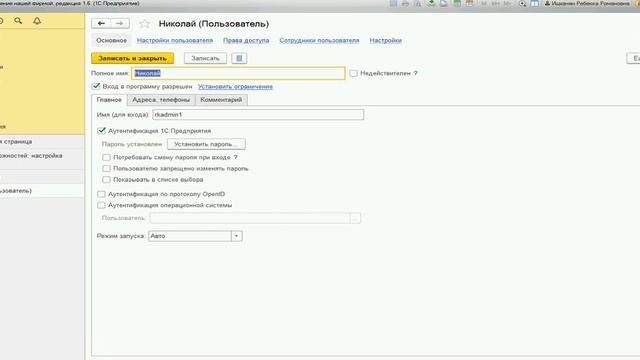Enable Показывать в списке выбора
The height and width of the screenshot is (360, 640).
pyautogui.click(x=107, y=179)
